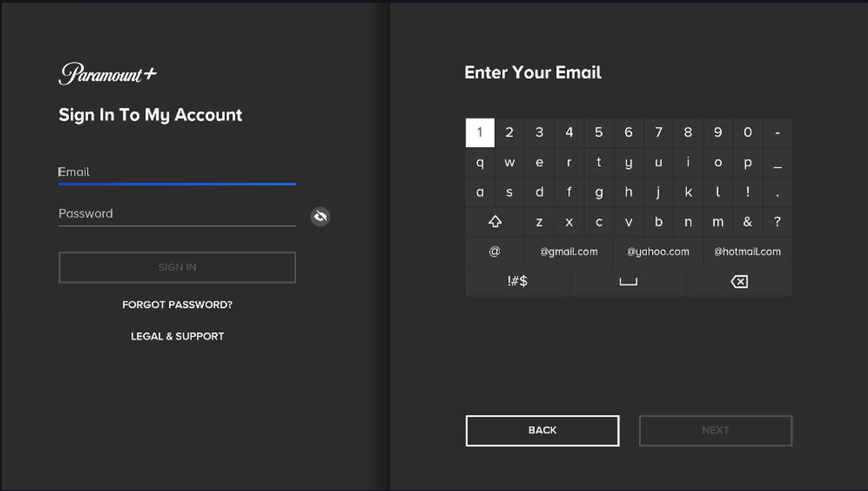Click the SIGN IN button

177,268
